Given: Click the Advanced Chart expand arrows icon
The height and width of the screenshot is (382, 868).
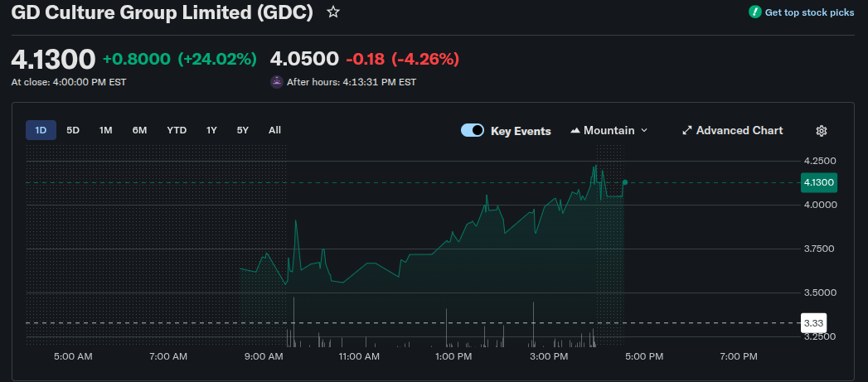Looking at the screenshot, I should (x=686, y=131).
